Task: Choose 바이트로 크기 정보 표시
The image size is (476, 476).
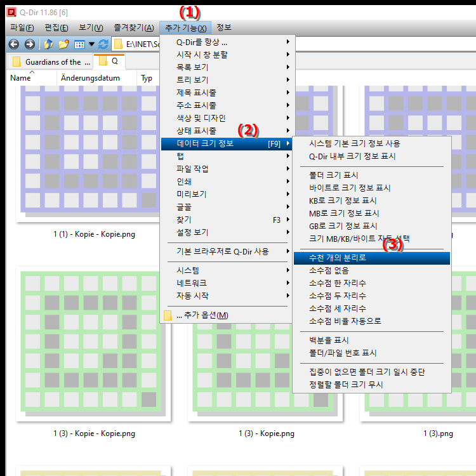Action: pos(372,188)
